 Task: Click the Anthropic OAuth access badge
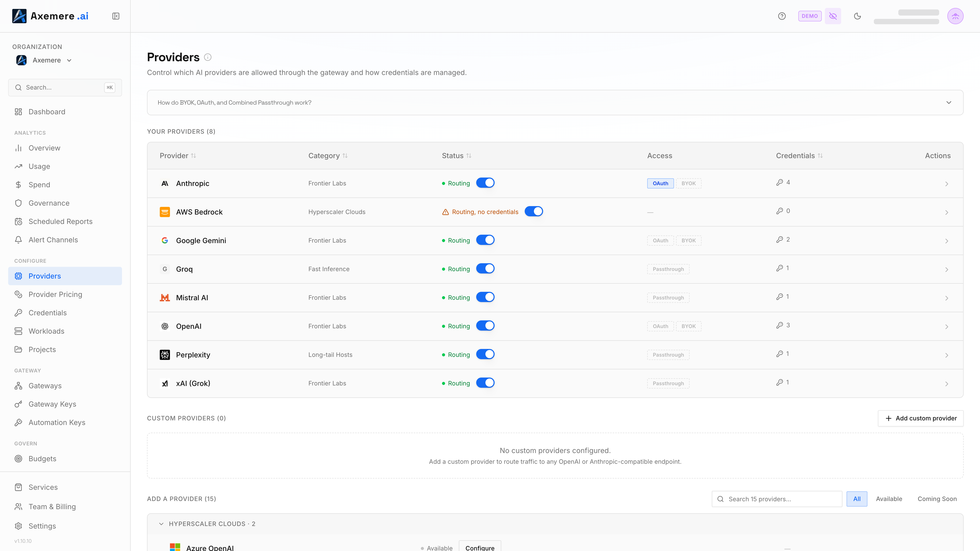[660, 183]
